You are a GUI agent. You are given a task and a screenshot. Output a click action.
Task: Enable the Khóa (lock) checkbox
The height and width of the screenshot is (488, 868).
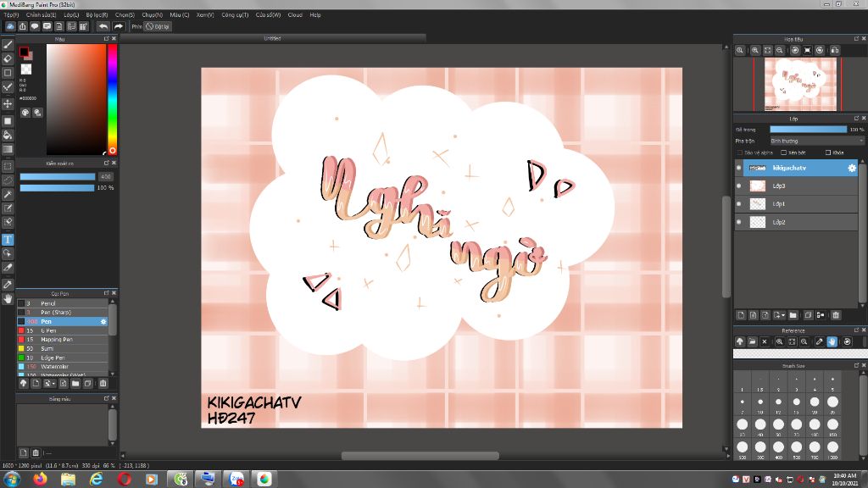tap(828, 152)
